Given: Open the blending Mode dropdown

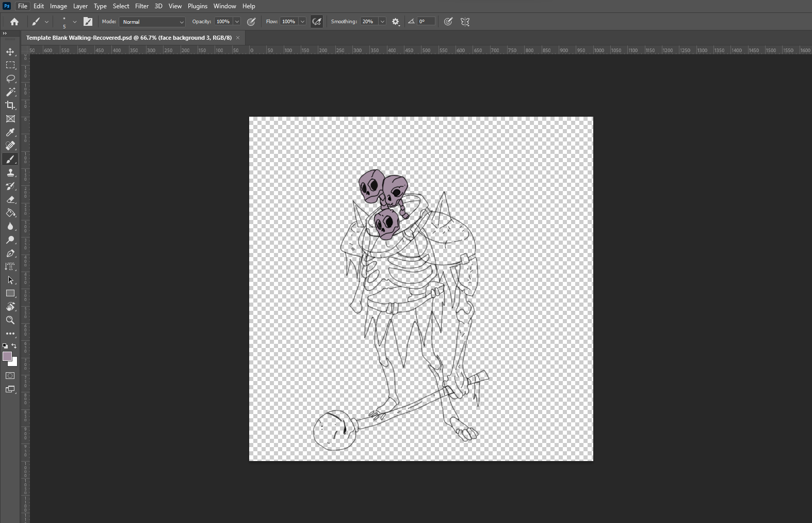Looking at the screenshot, I should click(152, 22).
